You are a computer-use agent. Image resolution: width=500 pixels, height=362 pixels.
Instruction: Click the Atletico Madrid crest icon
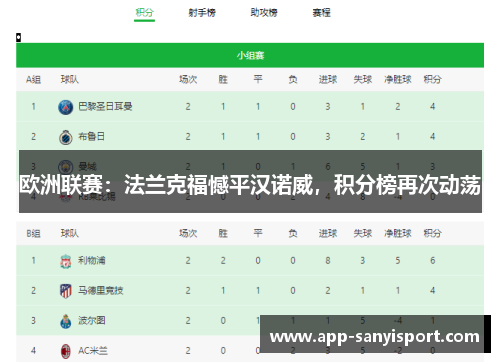tap(66, 291)
